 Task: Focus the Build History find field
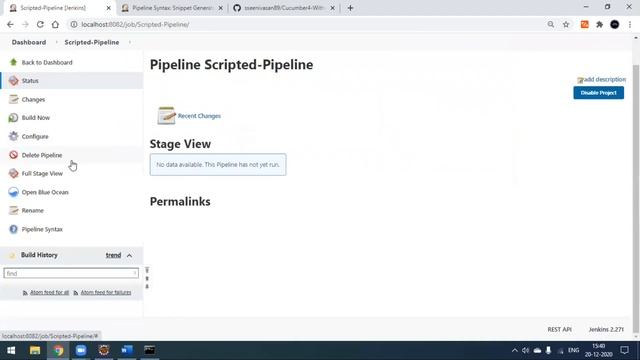71,273
